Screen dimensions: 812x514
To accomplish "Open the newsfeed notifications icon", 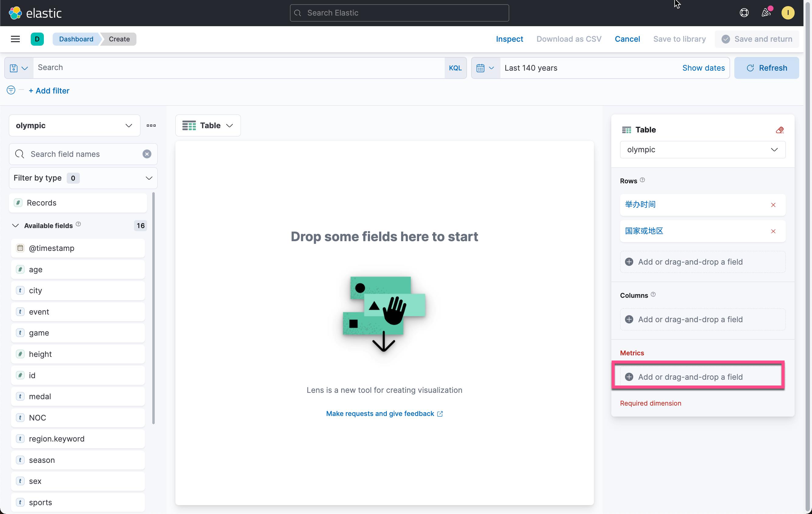I will [x=766, y=13].
